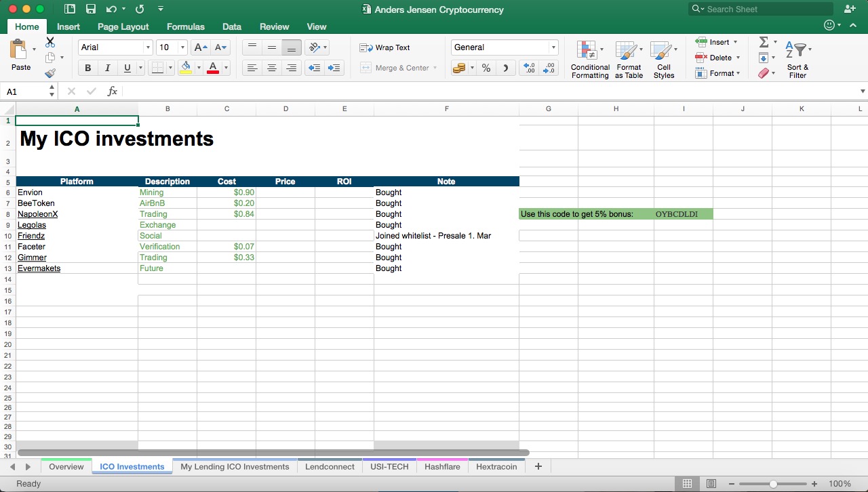Toggle Bold formatting
The width and height of the screenshot is (868, 492).
coord(87,68)
